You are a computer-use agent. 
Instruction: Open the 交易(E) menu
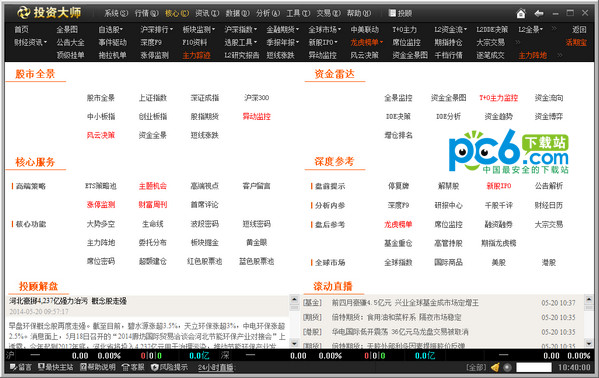[x=329, y=13]
